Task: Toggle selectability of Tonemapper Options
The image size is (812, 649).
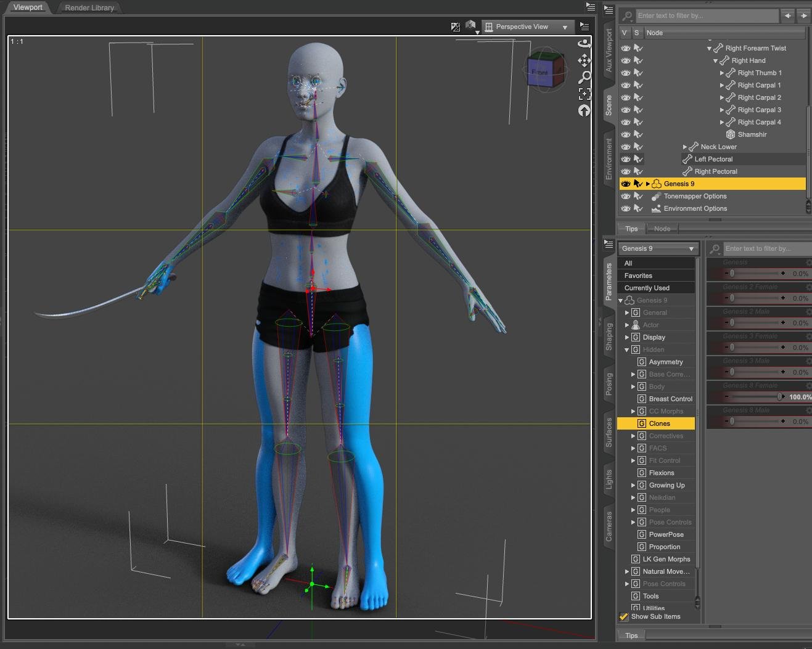Action: click(x=638, y=196)
